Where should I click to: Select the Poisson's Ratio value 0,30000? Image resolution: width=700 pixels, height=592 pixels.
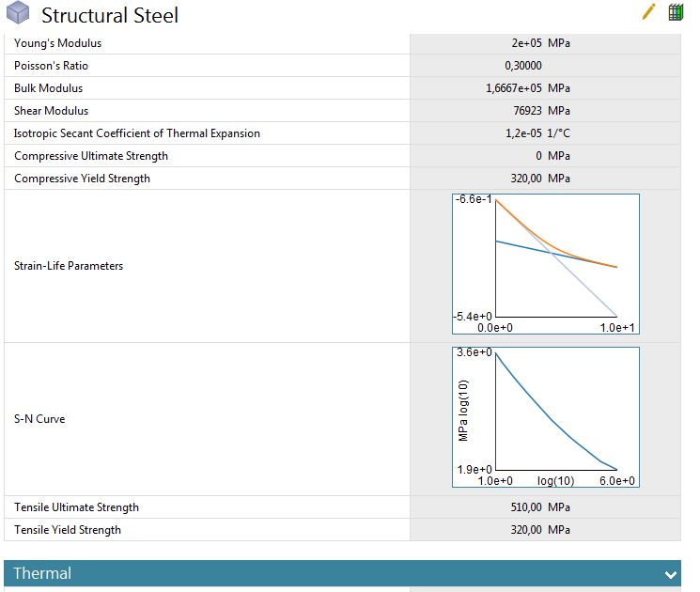click(522, 66)
